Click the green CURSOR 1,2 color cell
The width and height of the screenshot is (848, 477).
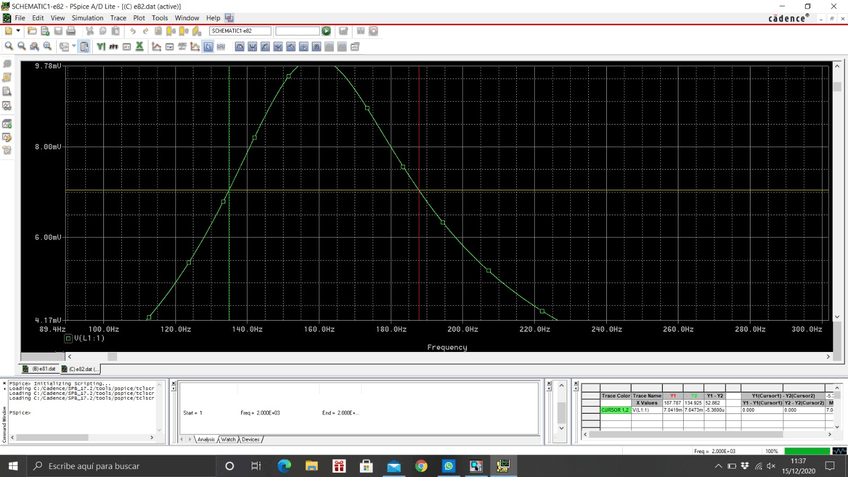click(x=614, y=410)
